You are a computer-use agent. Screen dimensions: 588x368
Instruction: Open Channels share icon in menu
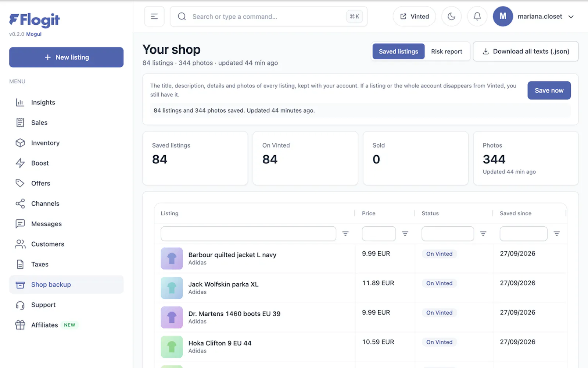tap(20, 204)
